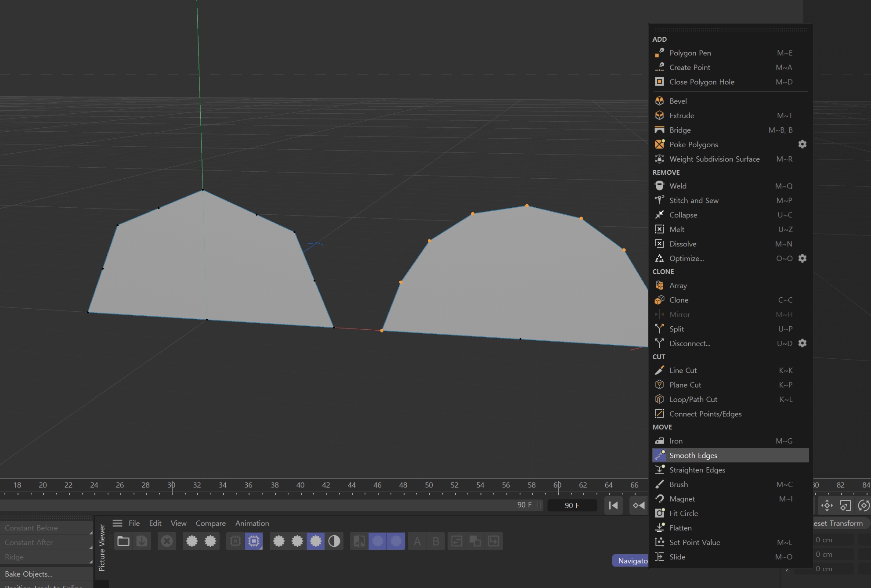Pick Close Polygon Hole in the menu
The image size is (871, 588).
[x=730, y=82]
